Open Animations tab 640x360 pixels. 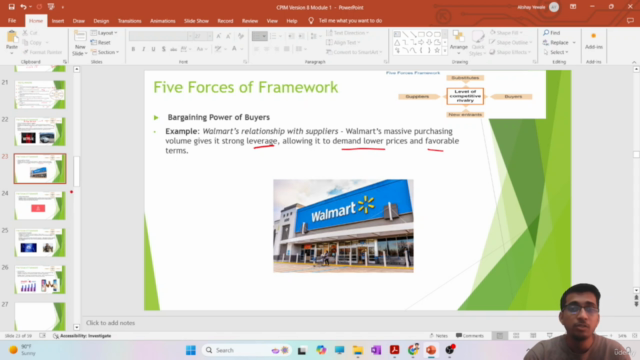click(x=162, y=21)
